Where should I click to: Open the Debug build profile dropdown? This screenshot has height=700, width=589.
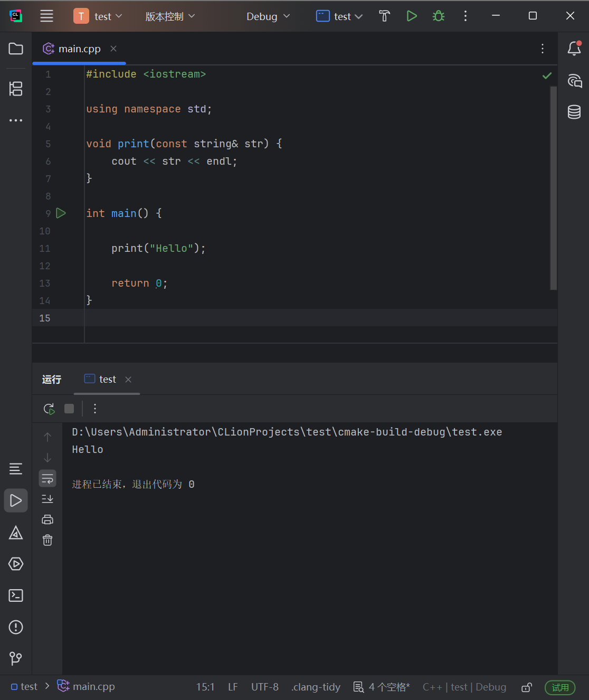[x=268, y=16]
